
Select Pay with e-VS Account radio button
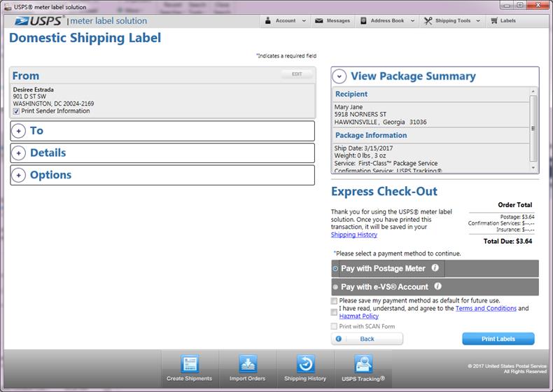[335, 287]
